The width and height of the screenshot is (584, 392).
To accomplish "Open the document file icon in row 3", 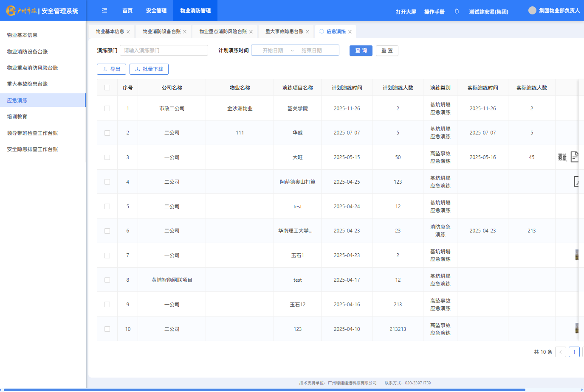I will (574, 157).
